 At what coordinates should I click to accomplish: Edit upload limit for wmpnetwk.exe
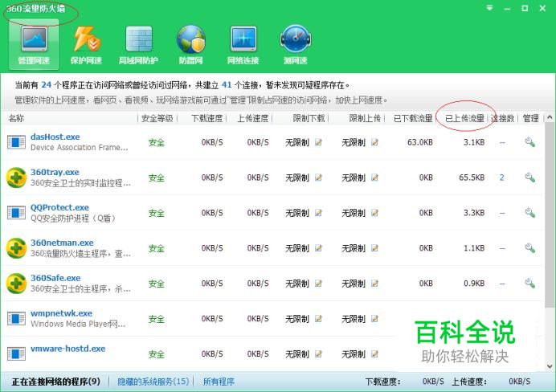tap(374, 319)
